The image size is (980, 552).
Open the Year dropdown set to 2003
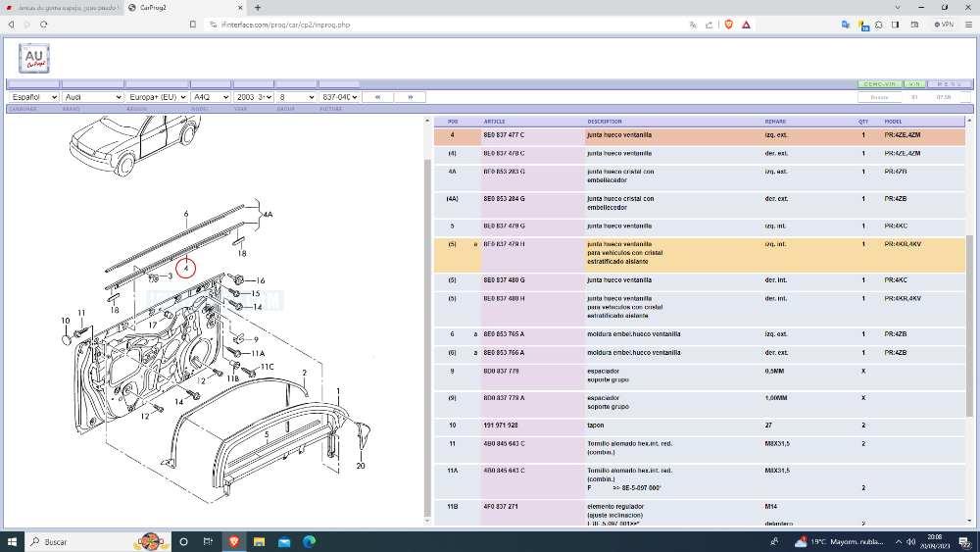[x=253, y=97]
